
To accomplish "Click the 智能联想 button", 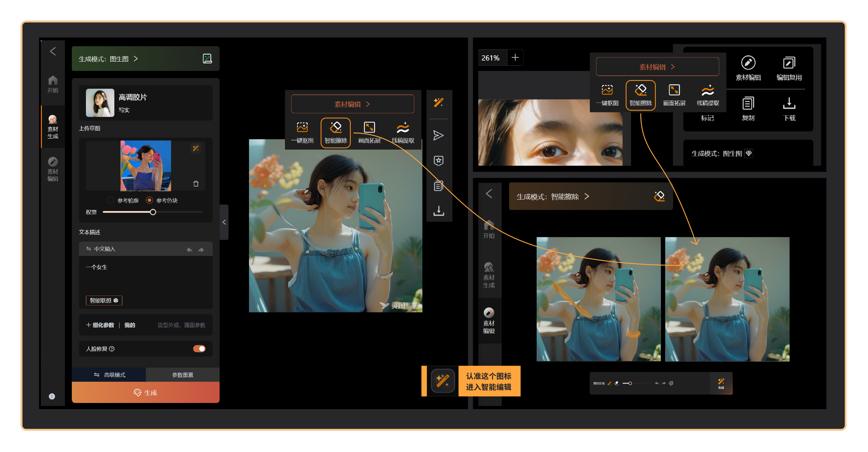I will [104, 300].
